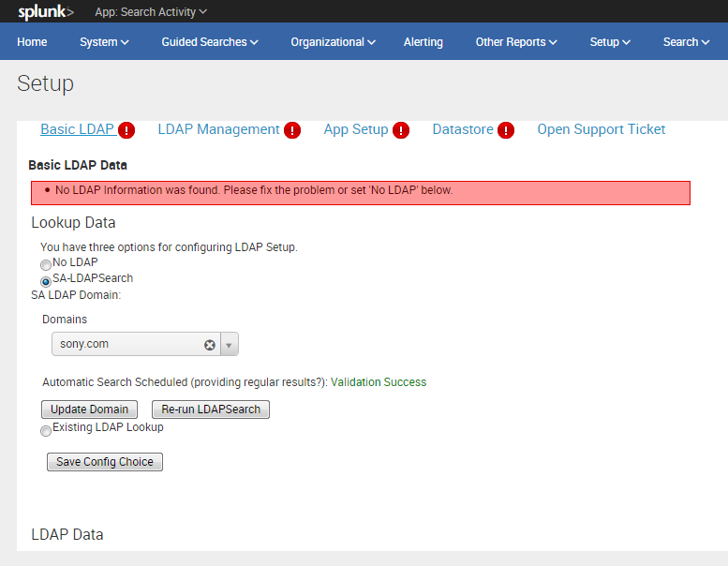Choose the SA-LDAPSearch radio option
Screen dimensions: 728x566
pyautogui.click(x=46, y=281)
